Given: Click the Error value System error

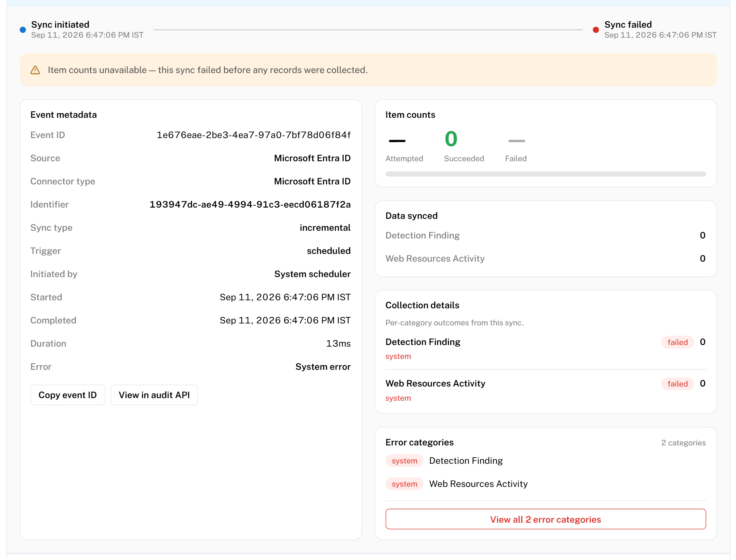Looking at the screenshot, I should (x=323, y=367).
